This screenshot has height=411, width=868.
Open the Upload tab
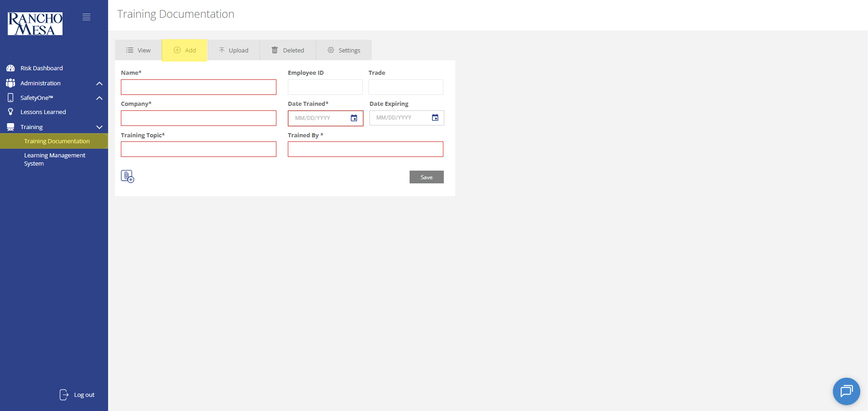pos(234,50)
